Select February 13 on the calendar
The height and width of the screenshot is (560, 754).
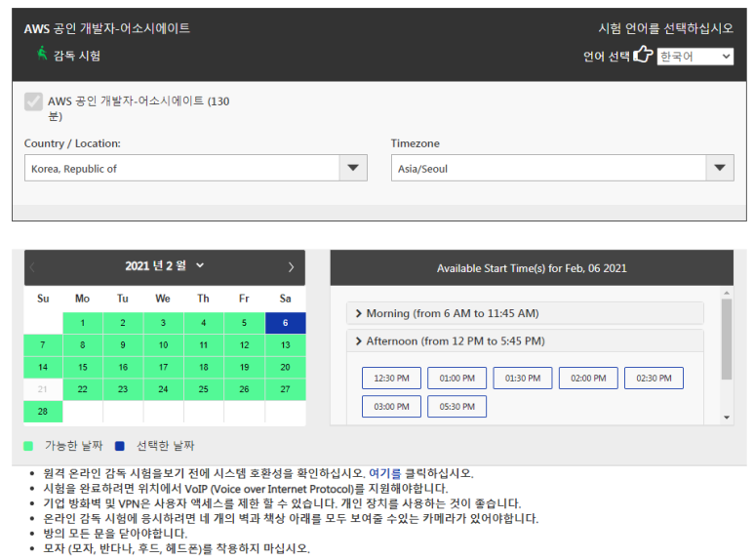click(x=285, y=345)
